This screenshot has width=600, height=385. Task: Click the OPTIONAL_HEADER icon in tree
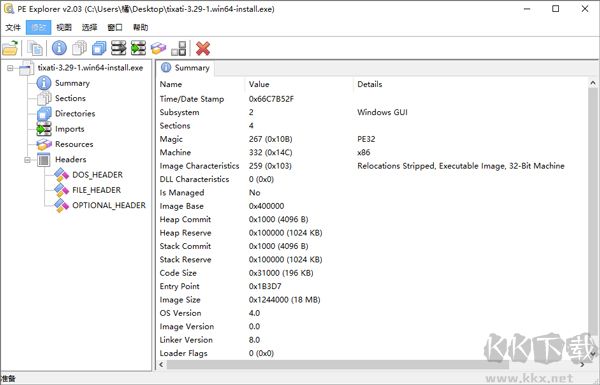(61, 206)
